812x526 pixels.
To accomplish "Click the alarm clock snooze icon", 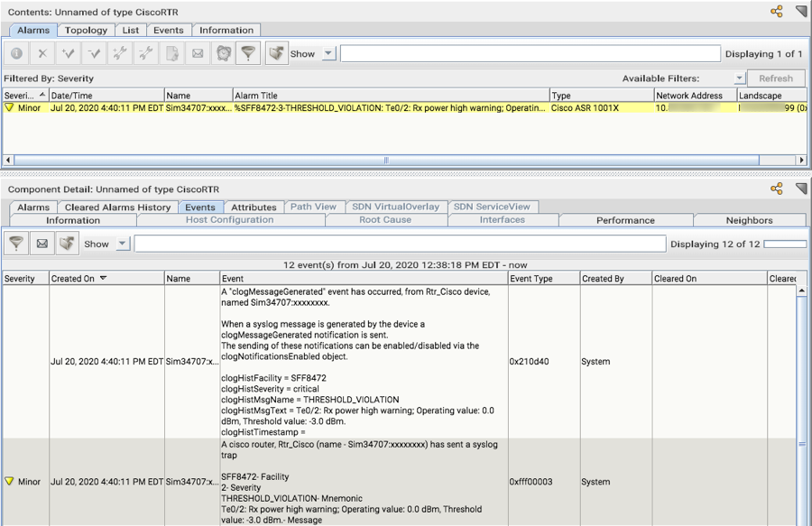I will [223, 54].
